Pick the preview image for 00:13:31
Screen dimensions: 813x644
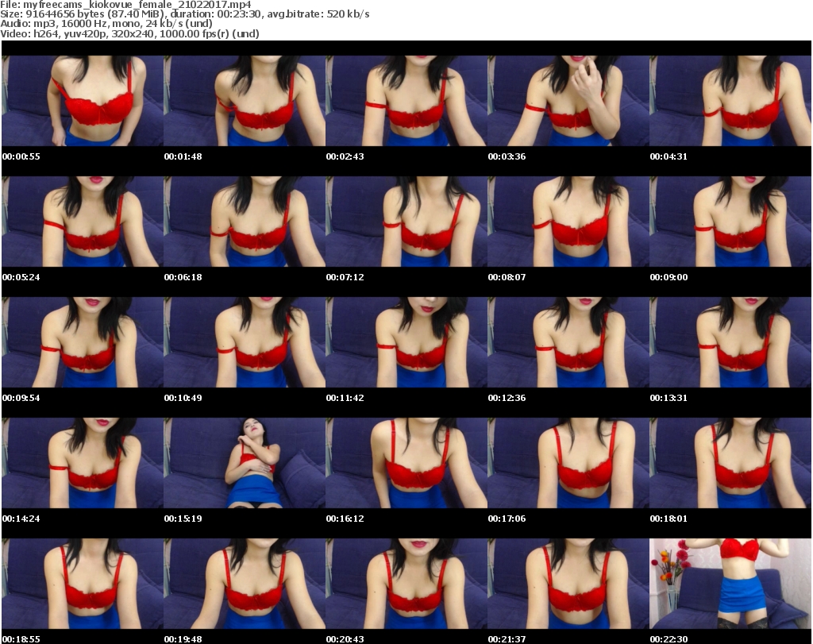(730, 342)
